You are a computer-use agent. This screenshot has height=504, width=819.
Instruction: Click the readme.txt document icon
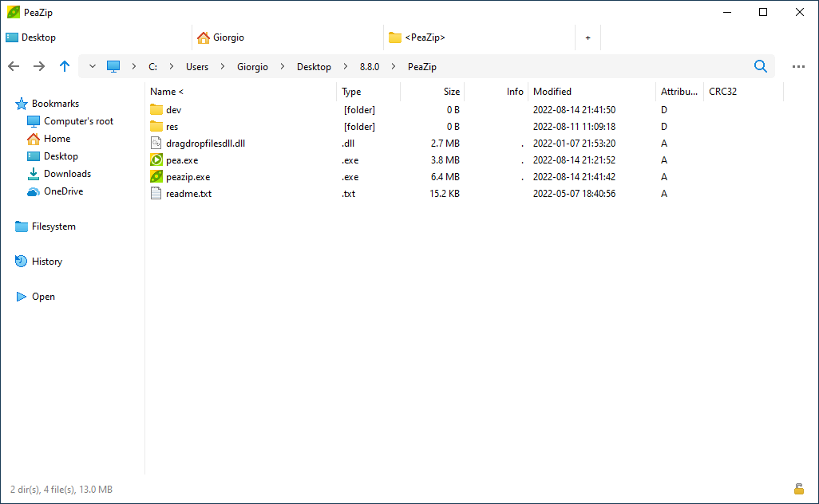click(156, 194)
